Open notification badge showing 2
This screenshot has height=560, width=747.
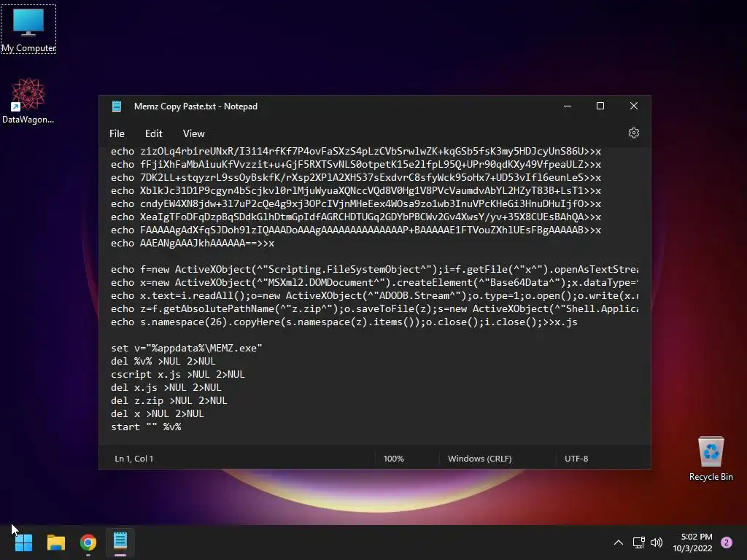point(727,542)
